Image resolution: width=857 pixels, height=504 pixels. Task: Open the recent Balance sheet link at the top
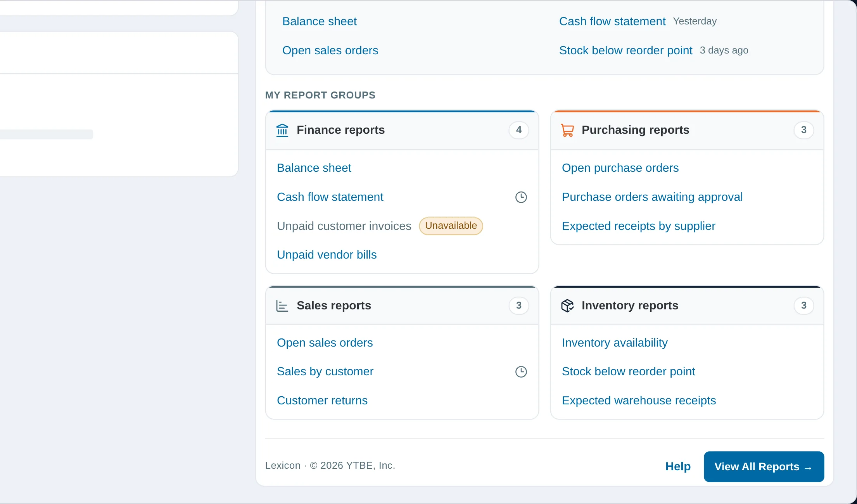click(x=320, y=21)
